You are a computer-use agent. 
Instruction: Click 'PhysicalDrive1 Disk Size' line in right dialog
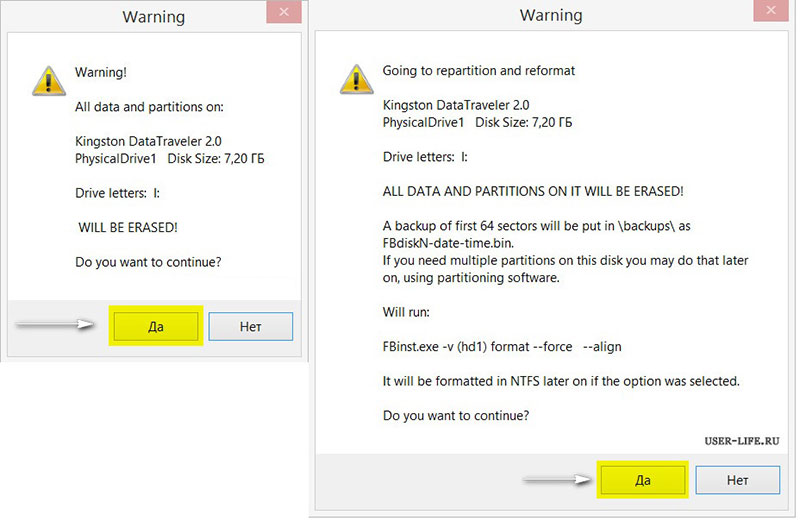(478, 122)
